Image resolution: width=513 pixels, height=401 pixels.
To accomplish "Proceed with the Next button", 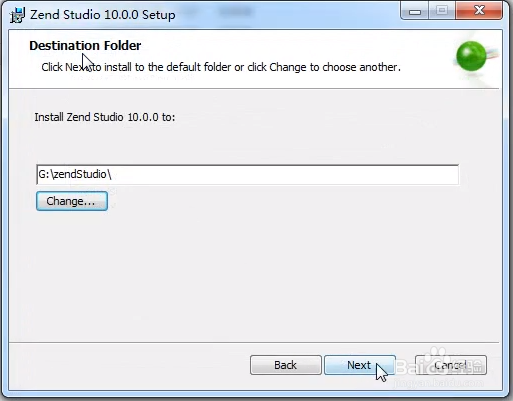I will click(360, 365).
